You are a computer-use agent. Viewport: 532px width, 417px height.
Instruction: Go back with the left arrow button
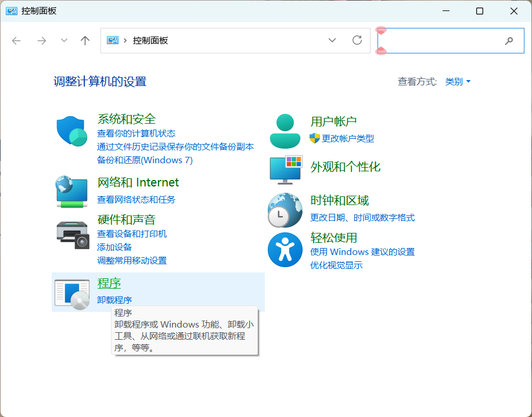pos(16,41)
